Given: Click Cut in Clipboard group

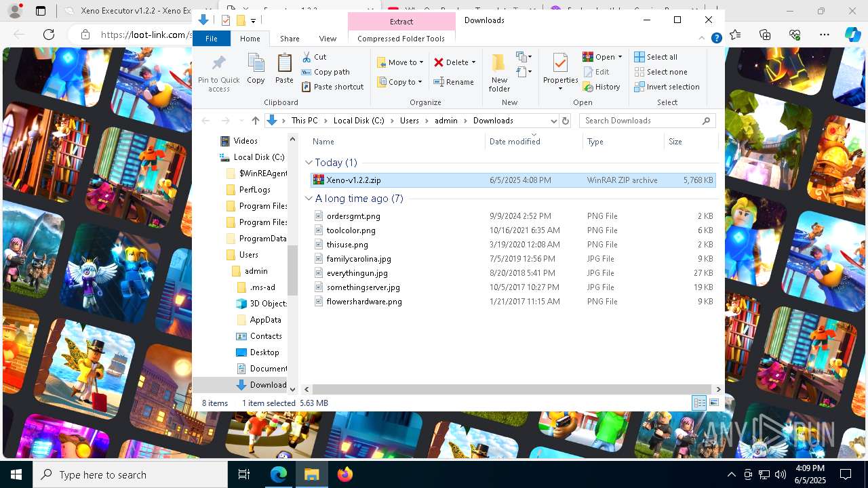Looking at the screenshot, I should pyautogui.click(x=314, y=57).
